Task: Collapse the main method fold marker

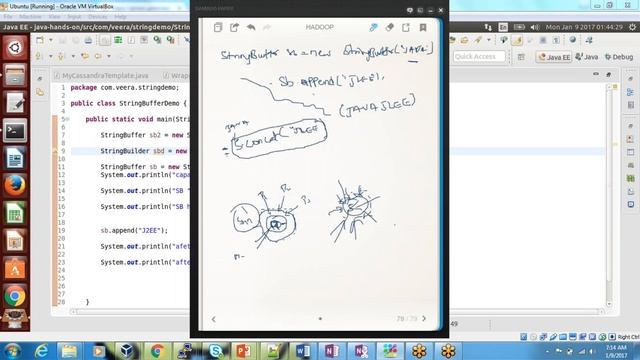Action: tap(68, 119)
